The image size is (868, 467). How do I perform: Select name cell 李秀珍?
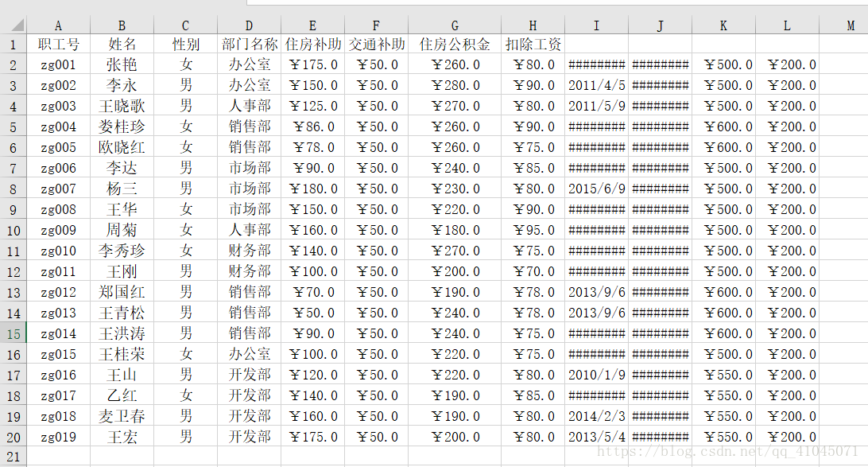point(122,251)
